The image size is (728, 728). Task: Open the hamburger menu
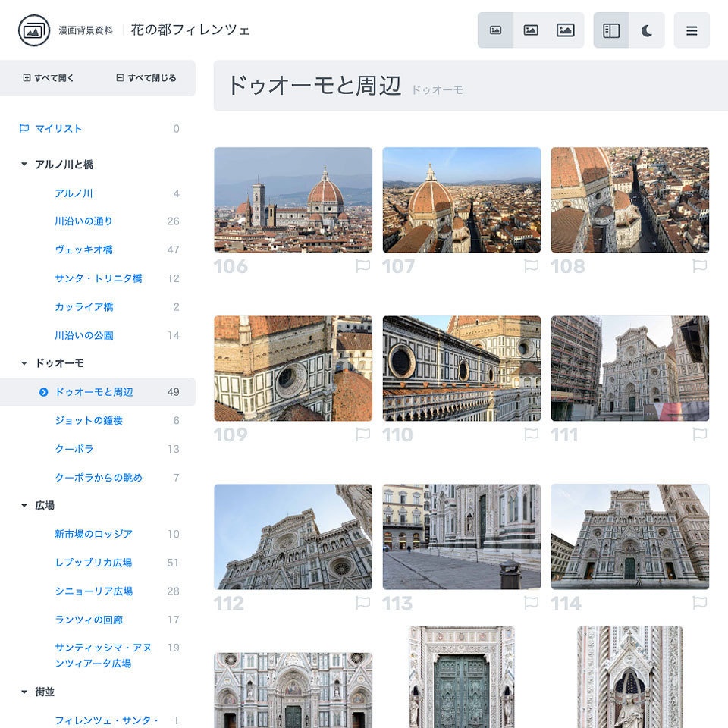tap(692, 30)
